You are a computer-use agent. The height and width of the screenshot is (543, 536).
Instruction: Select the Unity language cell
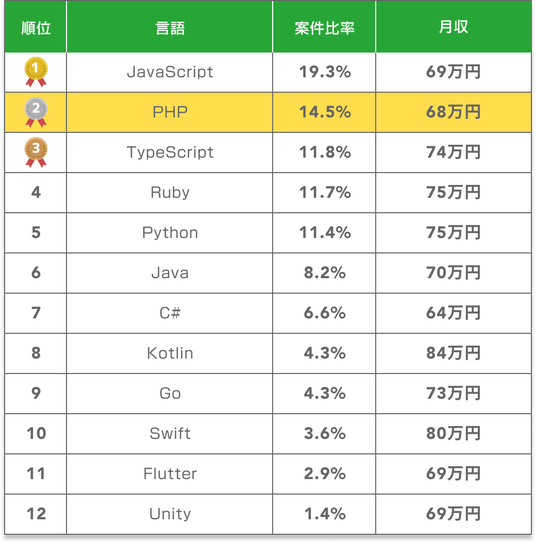[170, 514]
